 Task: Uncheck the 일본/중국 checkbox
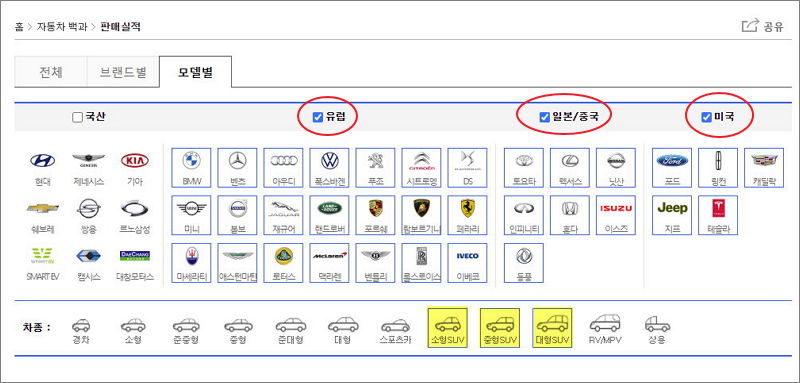(x=544, y=118)
